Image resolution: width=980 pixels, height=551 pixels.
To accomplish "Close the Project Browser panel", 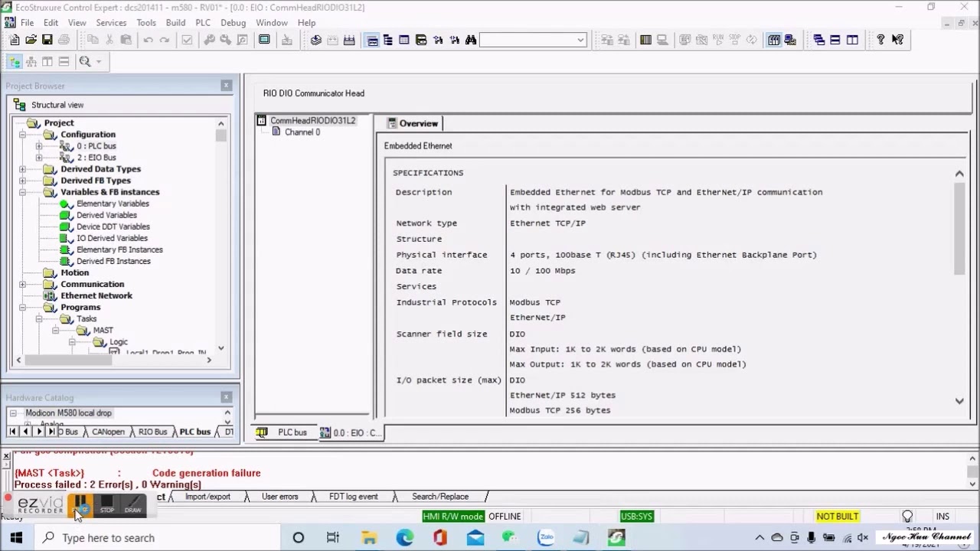I will click(x=226, y=86).
